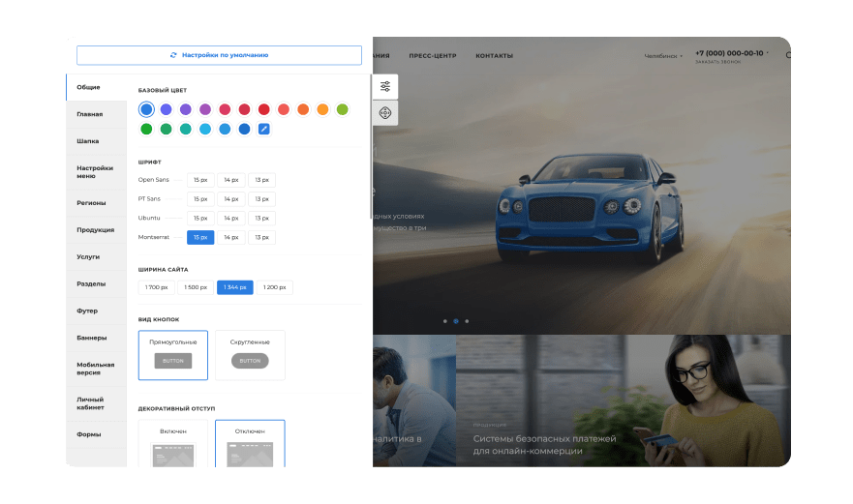853x504 pixels.
Task: Select Скругленные button style
Action: coord(250,355)
